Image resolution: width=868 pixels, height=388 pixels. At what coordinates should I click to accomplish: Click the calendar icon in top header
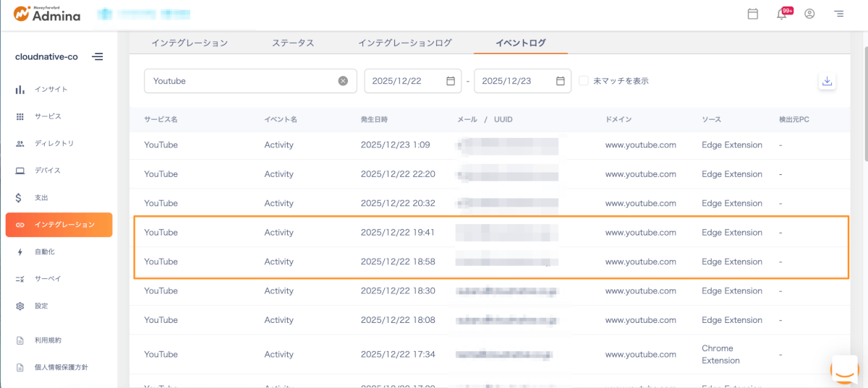click(x=752, y=14)
